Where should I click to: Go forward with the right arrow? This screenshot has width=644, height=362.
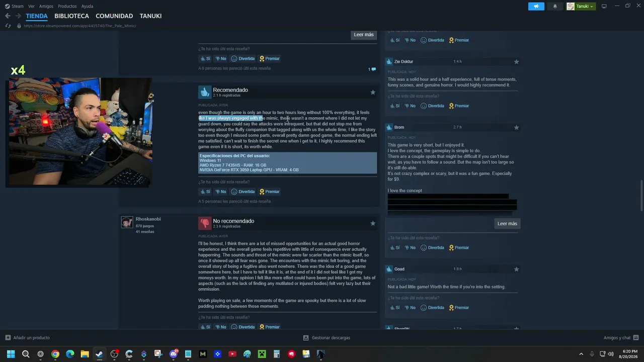[x=18, y=16]
